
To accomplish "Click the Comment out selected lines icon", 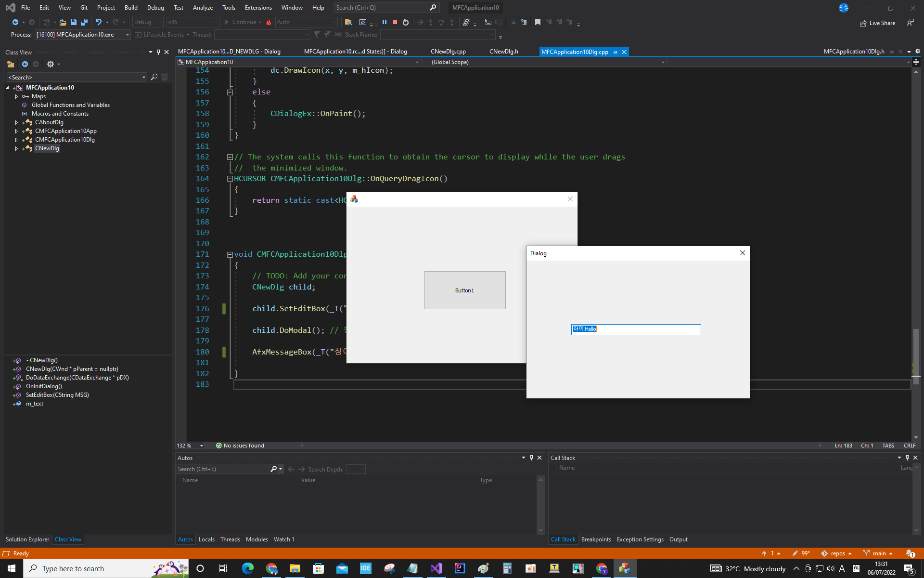I will [513, 22].
